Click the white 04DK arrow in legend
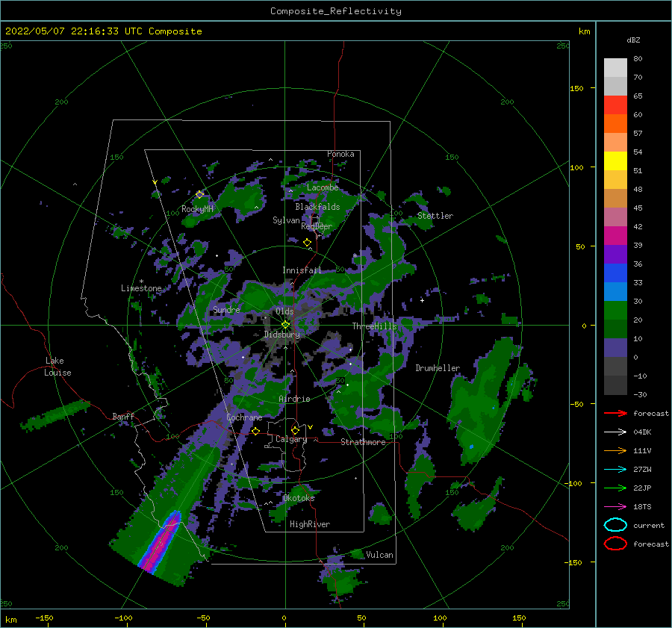672x628 pixels. (615, 432)
